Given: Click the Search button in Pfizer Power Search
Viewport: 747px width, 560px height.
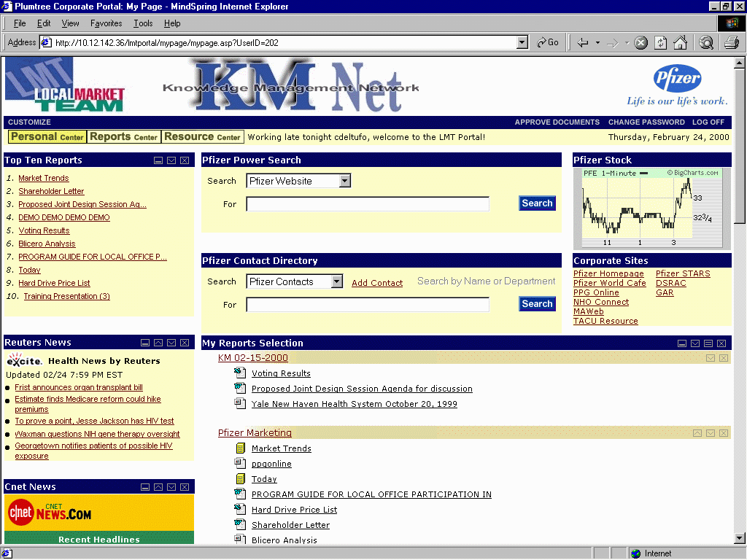Looking at the screenshot, I should coord(537,203).
